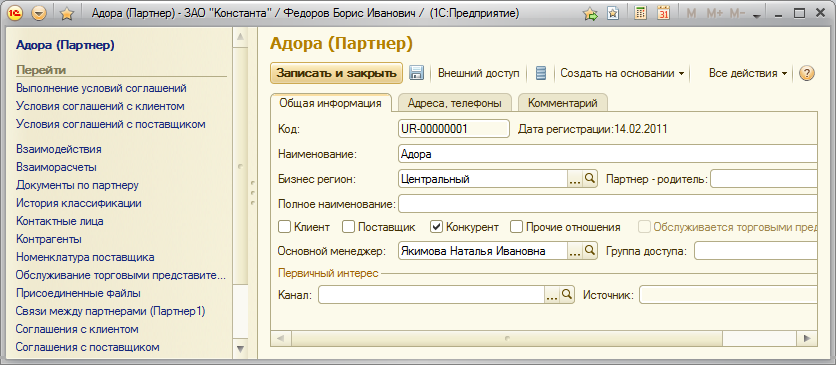Check the Поставщик checkbox

point(348,227)
